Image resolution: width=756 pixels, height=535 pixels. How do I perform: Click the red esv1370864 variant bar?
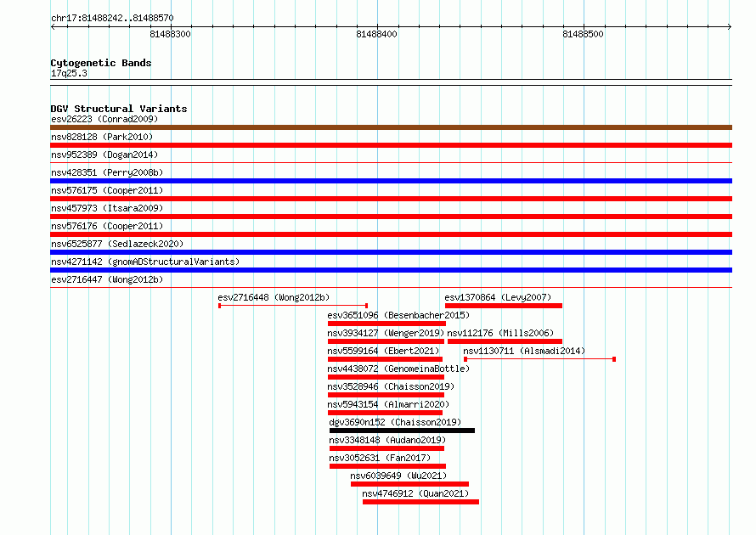click(504, 306)
